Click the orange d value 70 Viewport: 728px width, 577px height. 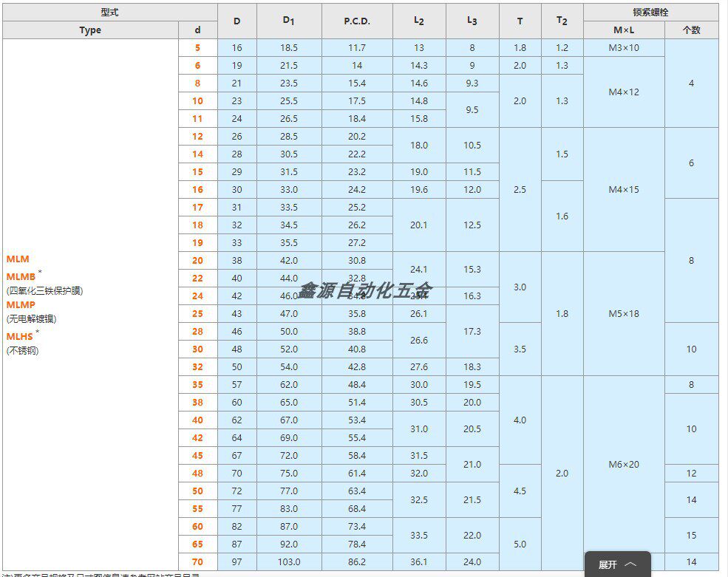pyautogui.click(x=198, y=561)
